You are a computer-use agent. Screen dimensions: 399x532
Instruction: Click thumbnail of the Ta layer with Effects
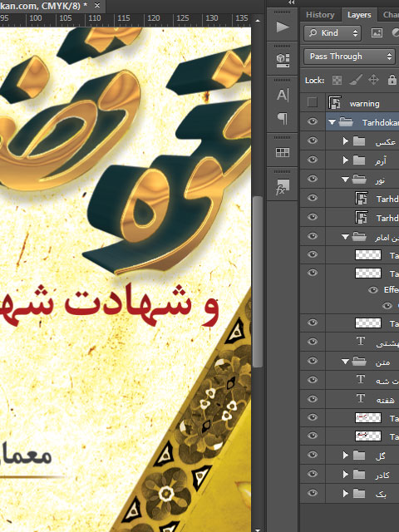pyautogui.click(x=367, y=273)
